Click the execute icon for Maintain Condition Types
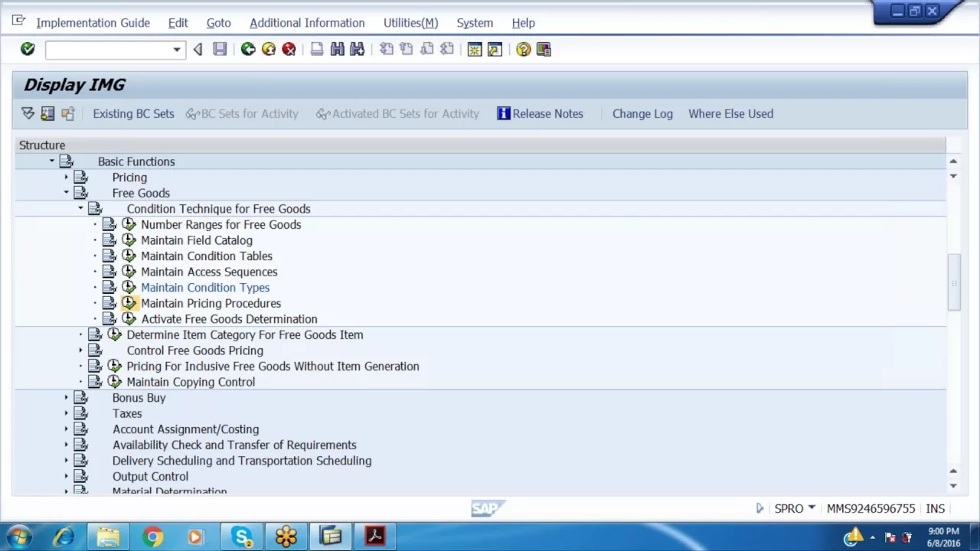The height and width of the screenshot is (551, 980). 129,287
